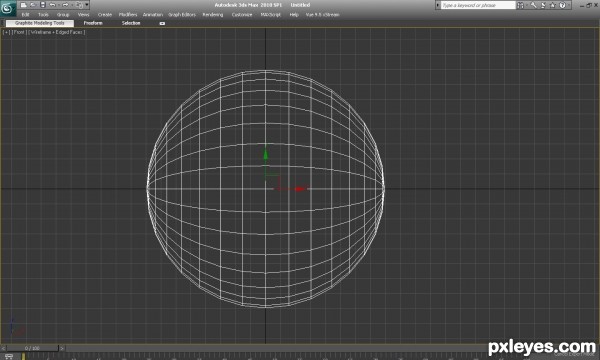600x360 pixels.
Task: Open the 3ds Max application button
Action: click(x=8, y=8)
